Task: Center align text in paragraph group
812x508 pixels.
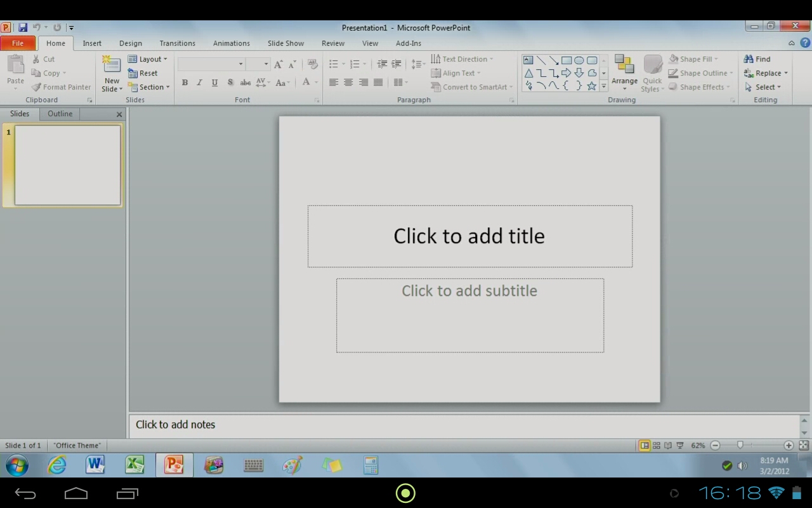Action: click(x=348, y=83)
